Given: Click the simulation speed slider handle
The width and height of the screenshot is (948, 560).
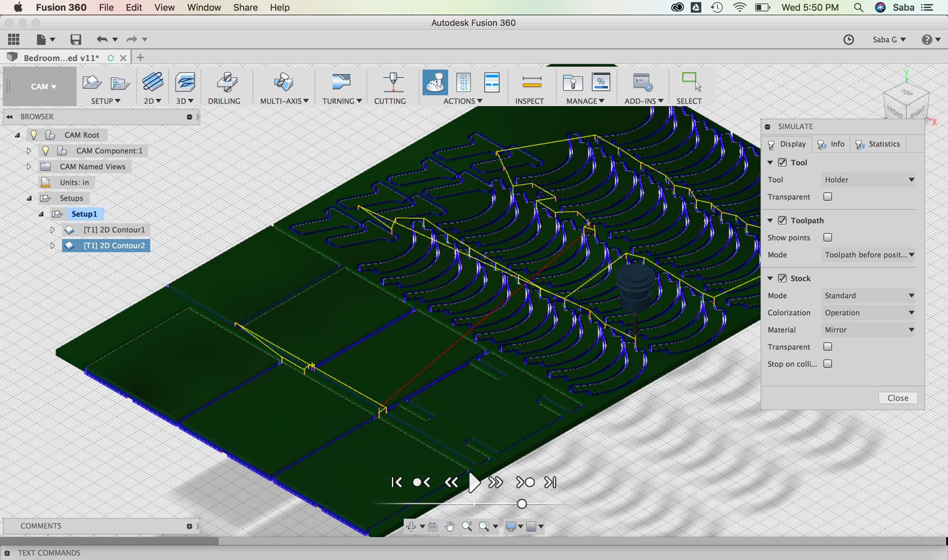Looking at the screenshot, I should 522,504.
